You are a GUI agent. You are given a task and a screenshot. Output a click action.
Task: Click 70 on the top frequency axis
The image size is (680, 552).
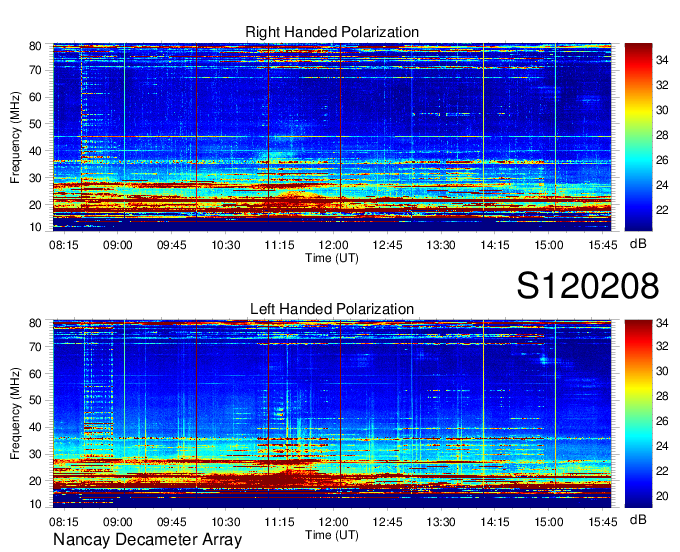[35, 70]
